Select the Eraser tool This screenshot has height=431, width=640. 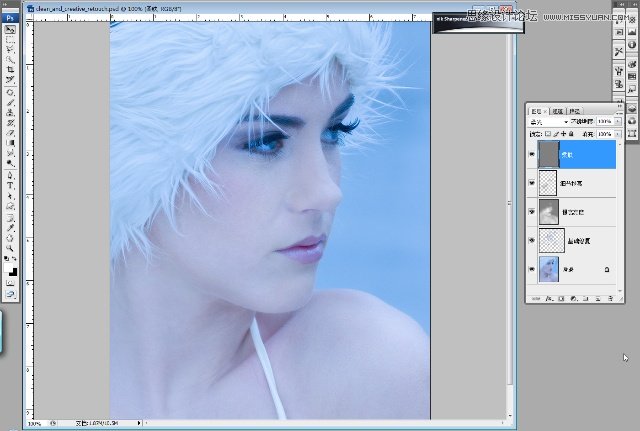click(10, 133)
